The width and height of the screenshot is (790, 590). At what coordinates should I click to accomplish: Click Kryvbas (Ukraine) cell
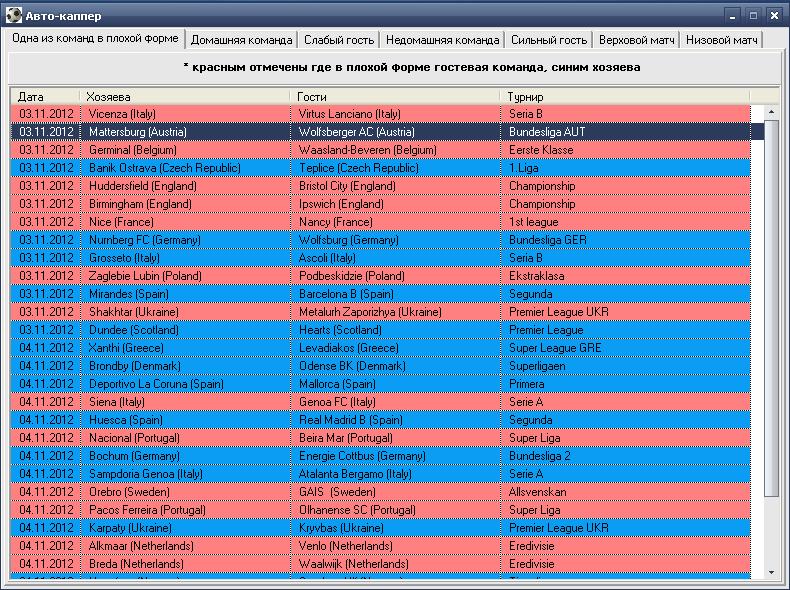(x=396, y=528)
